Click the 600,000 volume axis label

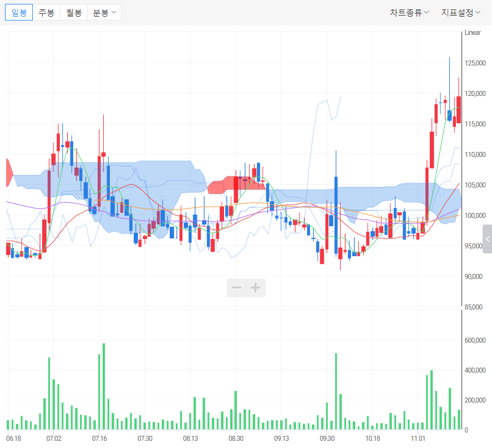475,340
